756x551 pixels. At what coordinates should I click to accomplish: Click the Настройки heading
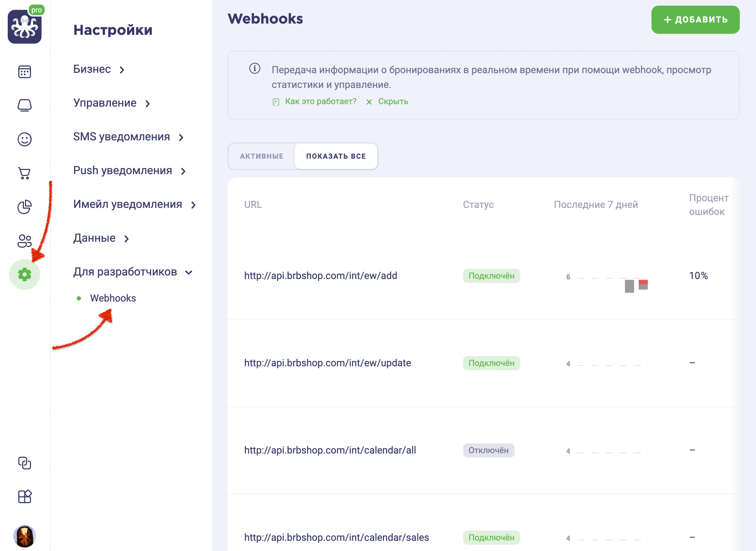coord(113,30)
